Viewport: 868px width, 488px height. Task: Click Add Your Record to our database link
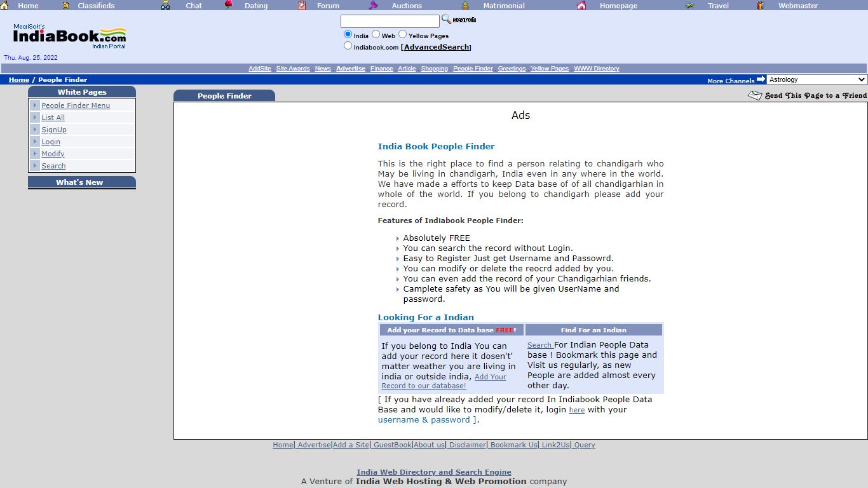coord(444,381)
